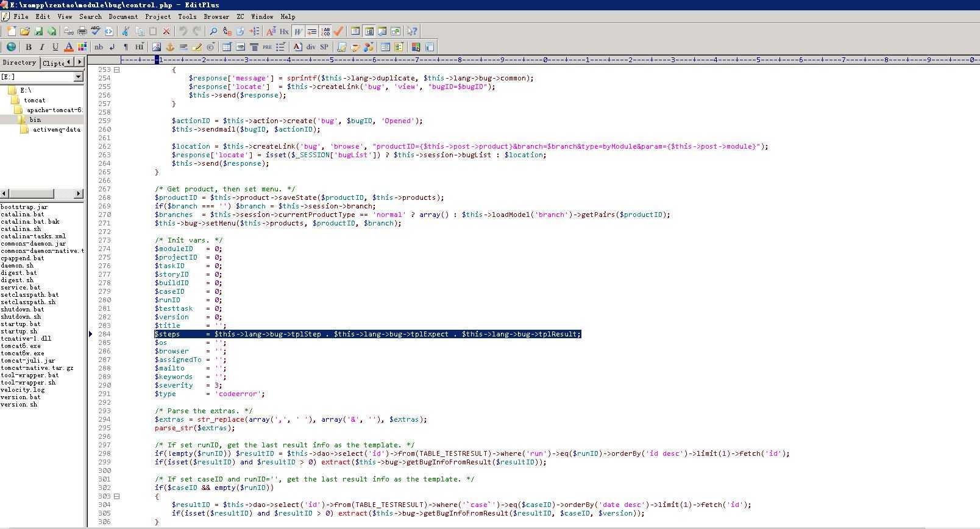980x529 pixels.
Task: Click the Copy icon in the toolbar
Action: click(140, 31)
